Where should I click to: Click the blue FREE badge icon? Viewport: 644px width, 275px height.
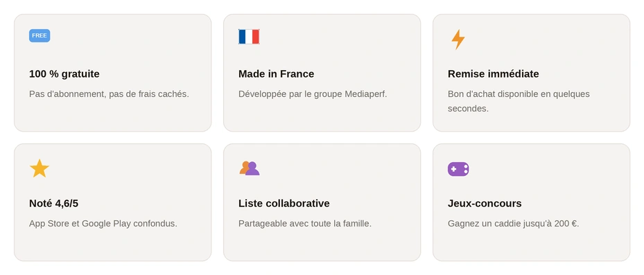coord(40,36)
